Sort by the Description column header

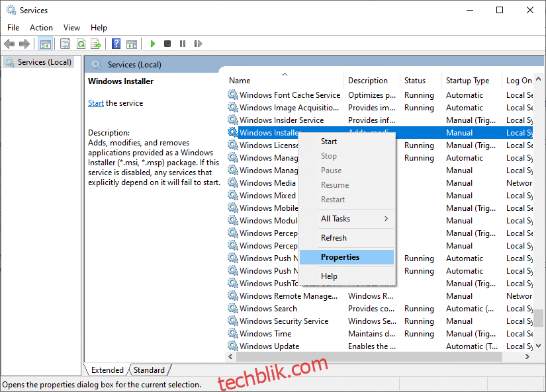(371, 81)
